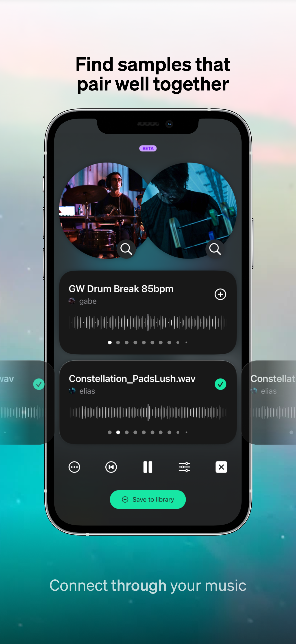This screenshot has width=296, height=644.
Task: Search samples from the drummer profile photo
Action: click(x=126, y=249)
